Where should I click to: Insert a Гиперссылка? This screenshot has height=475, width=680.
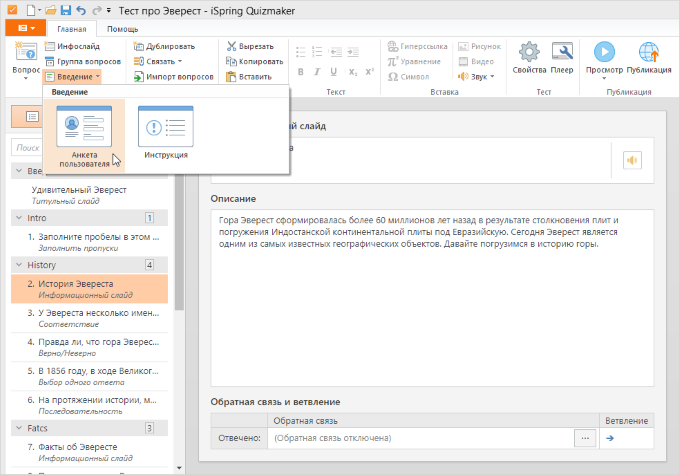(x=417, y=46)
